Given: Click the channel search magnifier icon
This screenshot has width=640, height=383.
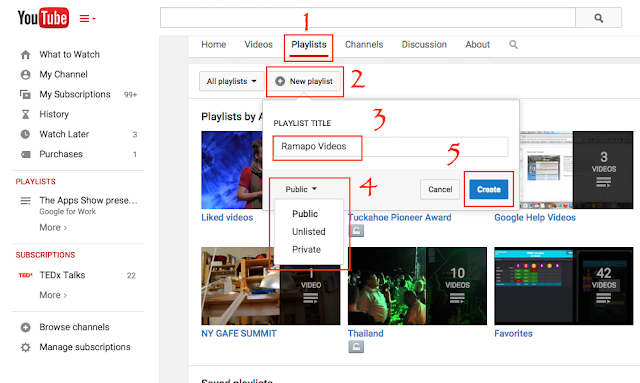Looking at the screenshot, I should [x=513, y=45].
